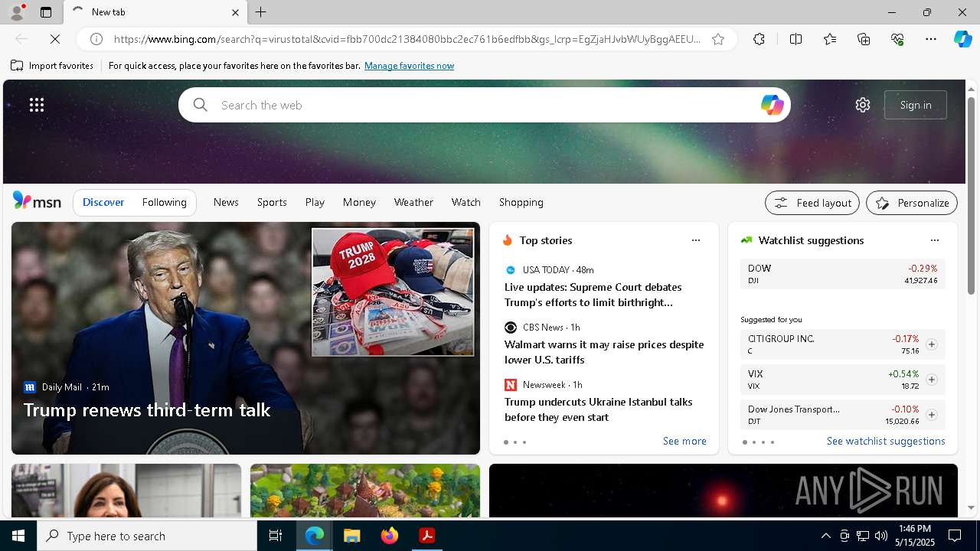Screen dimensions: 980x551
Task: Click the msn logo
Action: 37,201
